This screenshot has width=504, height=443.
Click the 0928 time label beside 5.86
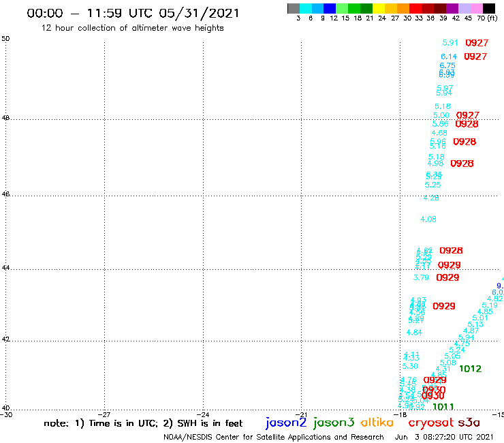467,124
